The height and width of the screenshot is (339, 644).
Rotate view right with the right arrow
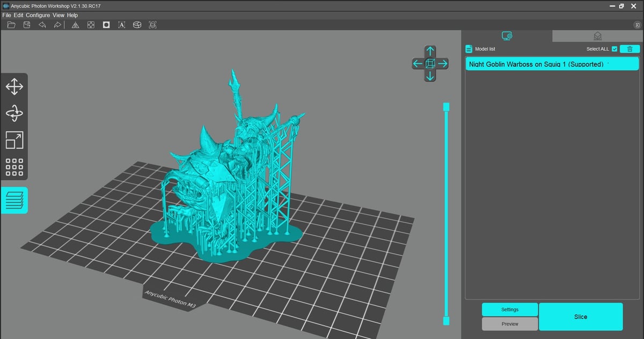click(x=442, y=64)
